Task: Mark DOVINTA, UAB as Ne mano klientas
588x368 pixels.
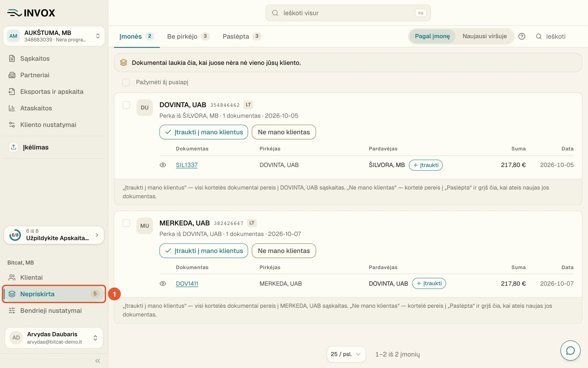Action: pos(284,132)
